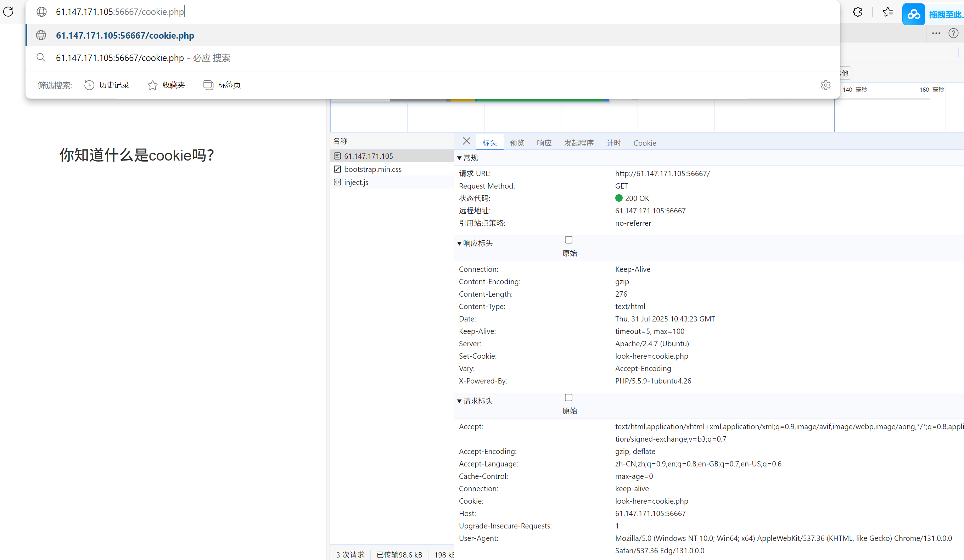Image resolution: width=964 pixels, height=560 pixels.
Task: Click the DevTools help question mark
Action: (x=953, y=33)
